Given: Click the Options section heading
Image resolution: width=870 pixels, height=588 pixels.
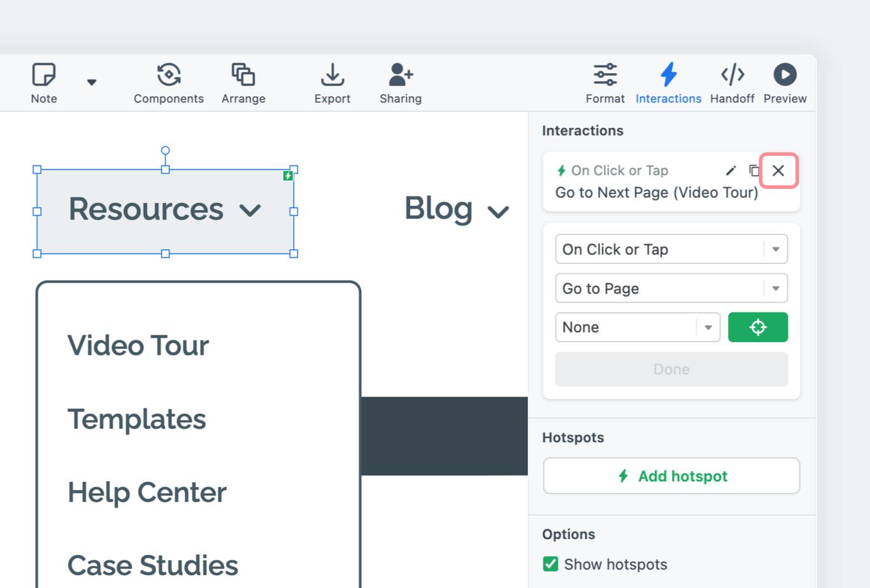Looking at the screenshot, I should click(569, 535).
